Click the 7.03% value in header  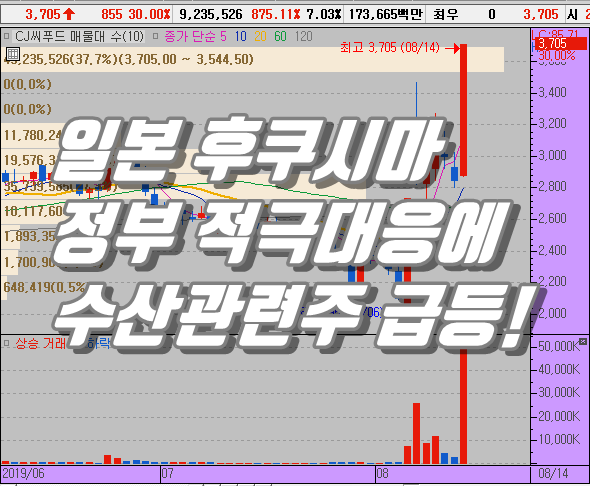coord(324,14)
